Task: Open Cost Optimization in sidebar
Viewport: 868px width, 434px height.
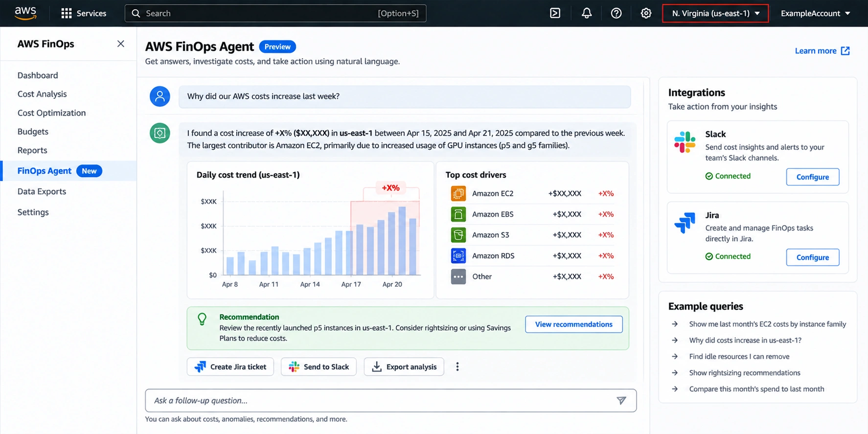Action: (51, 113)
